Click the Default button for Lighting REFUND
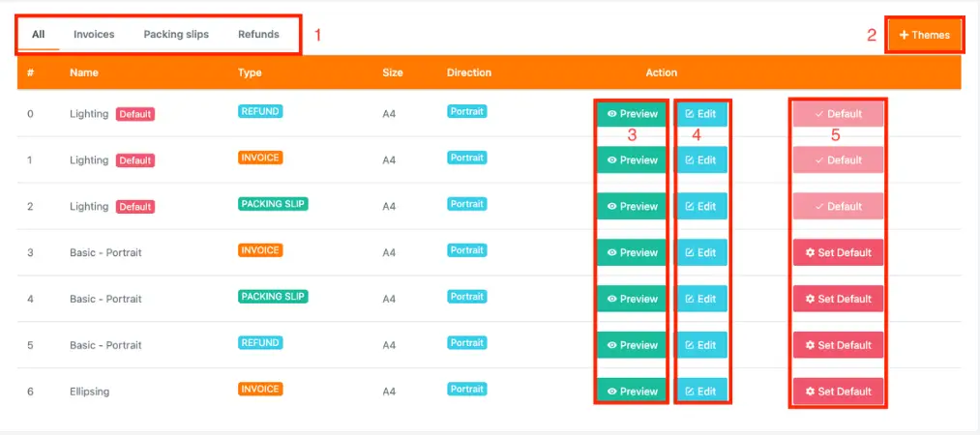The width and height of the screenshot is (980, 435). [838, 114]
